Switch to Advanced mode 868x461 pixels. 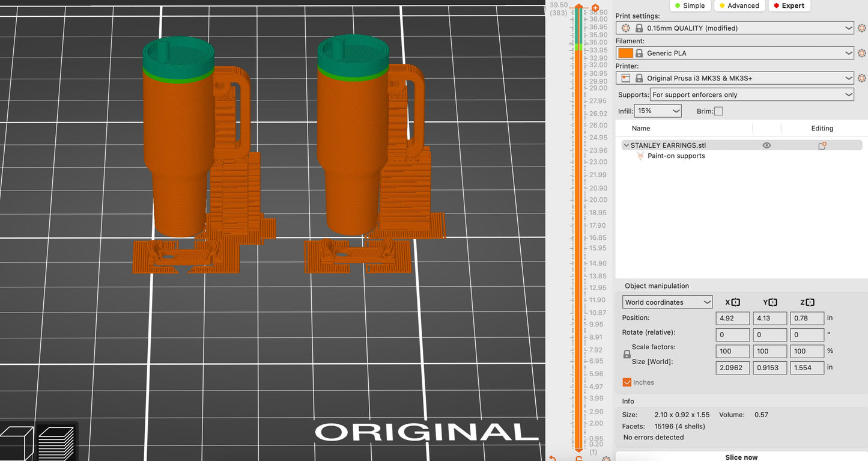[x=739, y=5]
